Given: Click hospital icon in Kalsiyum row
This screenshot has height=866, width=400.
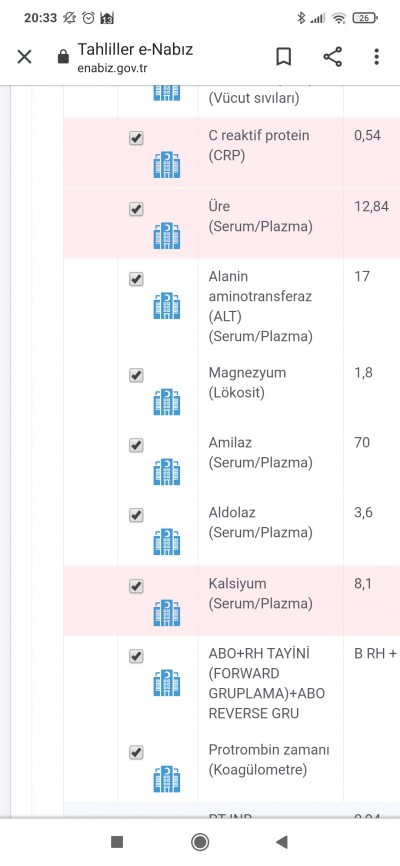Looking at the screenshot, I should (167, 612).
